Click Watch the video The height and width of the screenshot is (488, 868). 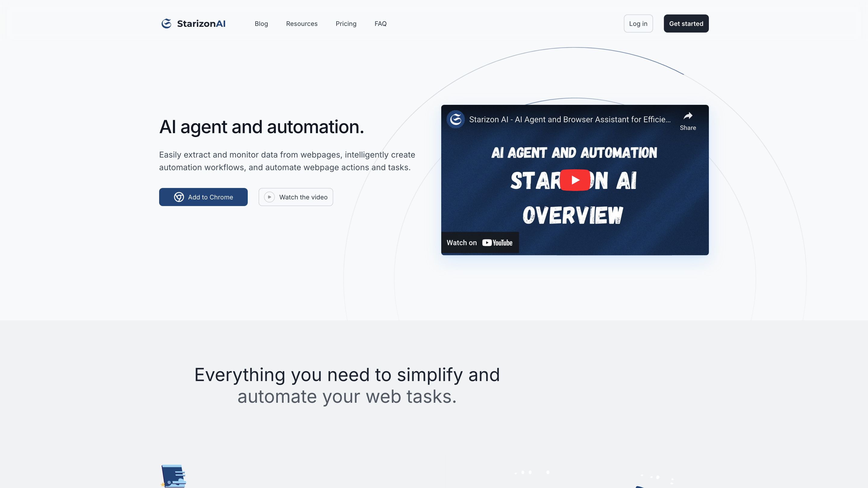click(295, 197)
